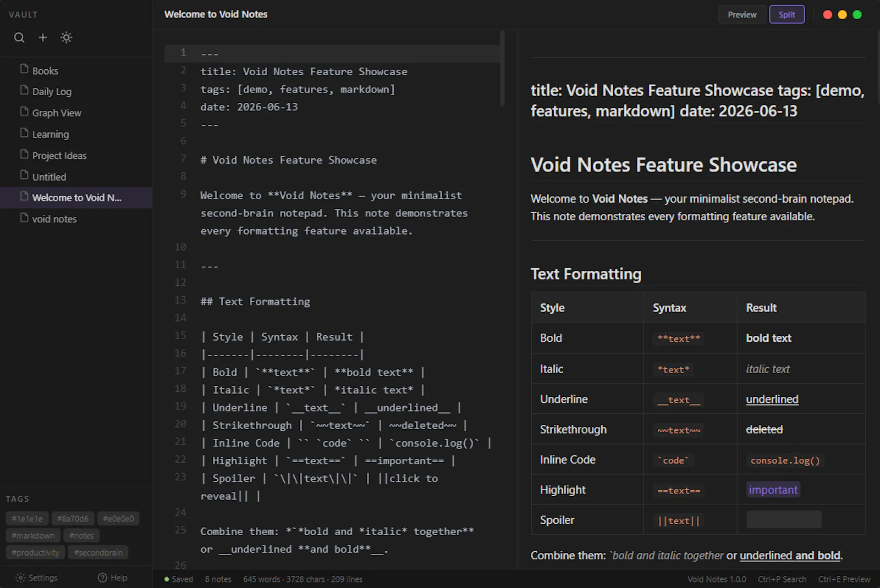Open Help question mark icon
The image size is (880, 588).
pos(102,578)
